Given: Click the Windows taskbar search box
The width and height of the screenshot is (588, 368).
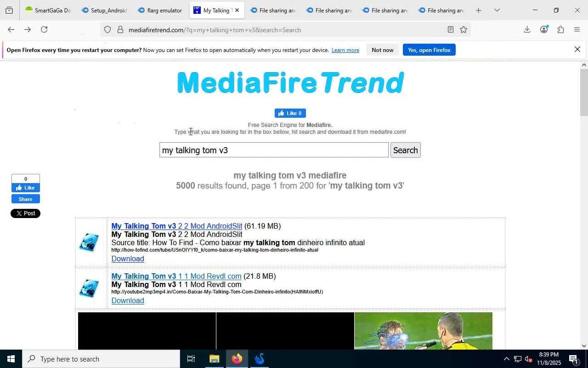Looking at the screenshot, I should [x=101, y=359].
